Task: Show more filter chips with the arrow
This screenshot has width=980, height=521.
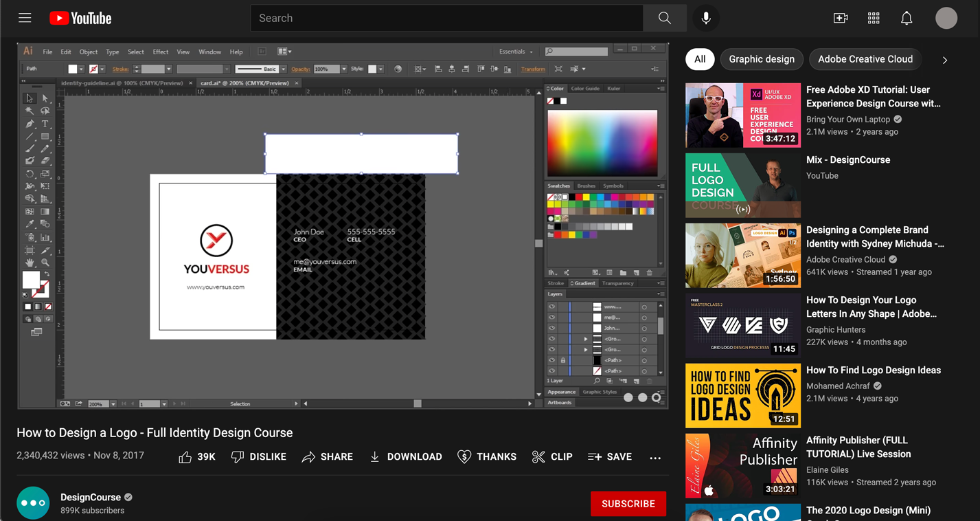Action: pyautogui.click(x=945, y=60)
